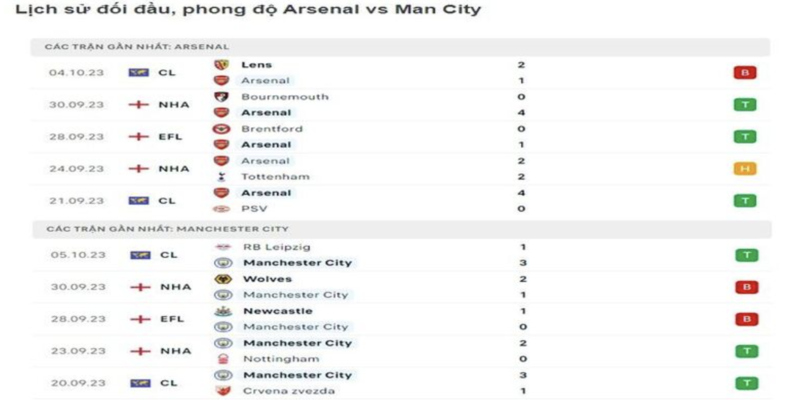Image resolution: width=800 pixels, height=400 pixels.
Task: Click the Bournemouth club crest icon
Action: click(221, 97)
